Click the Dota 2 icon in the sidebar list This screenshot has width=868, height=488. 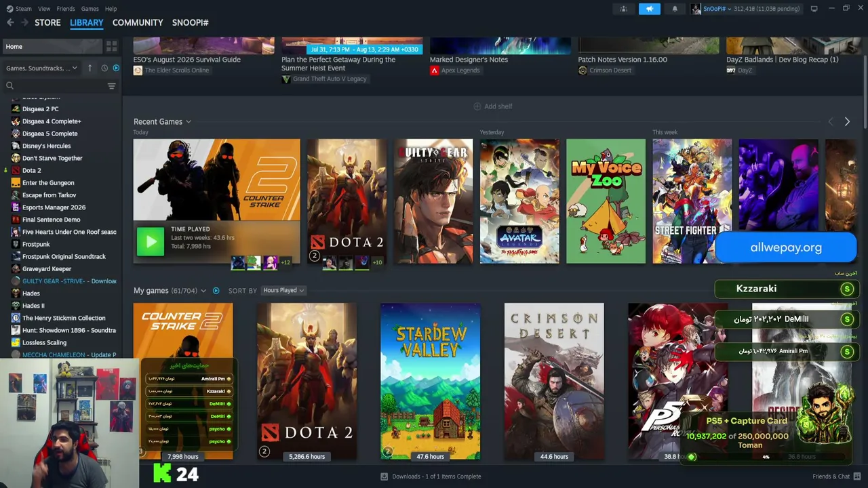tap(16, 170)
